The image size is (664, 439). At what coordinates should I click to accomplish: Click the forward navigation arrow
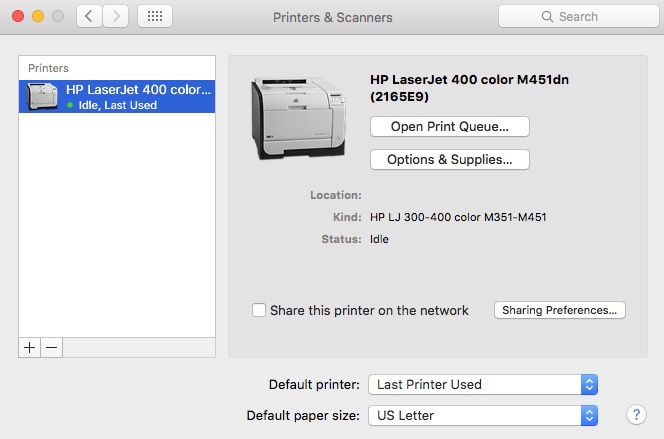[x=116, y=17]
